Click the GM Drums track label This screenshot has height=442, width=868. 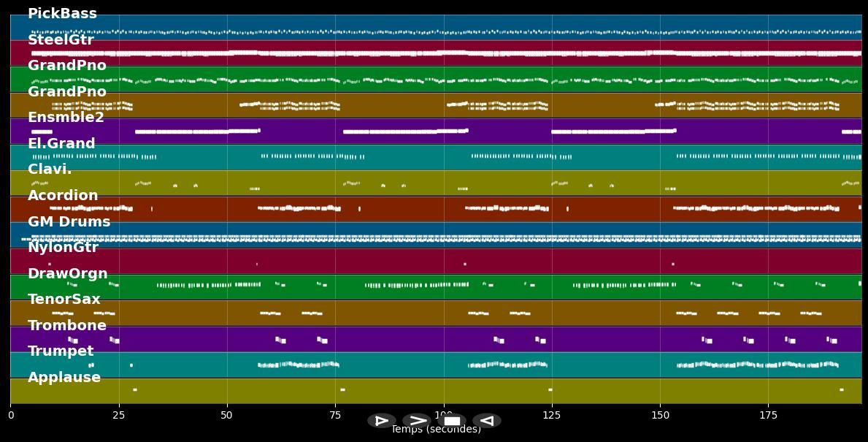(69, 222)
